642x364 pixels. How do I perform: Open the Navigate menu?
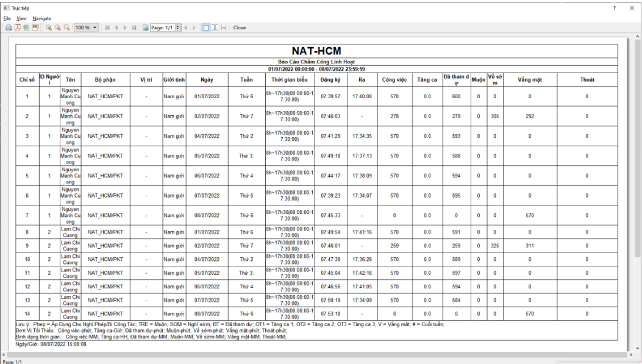click(x=42, y=18)
